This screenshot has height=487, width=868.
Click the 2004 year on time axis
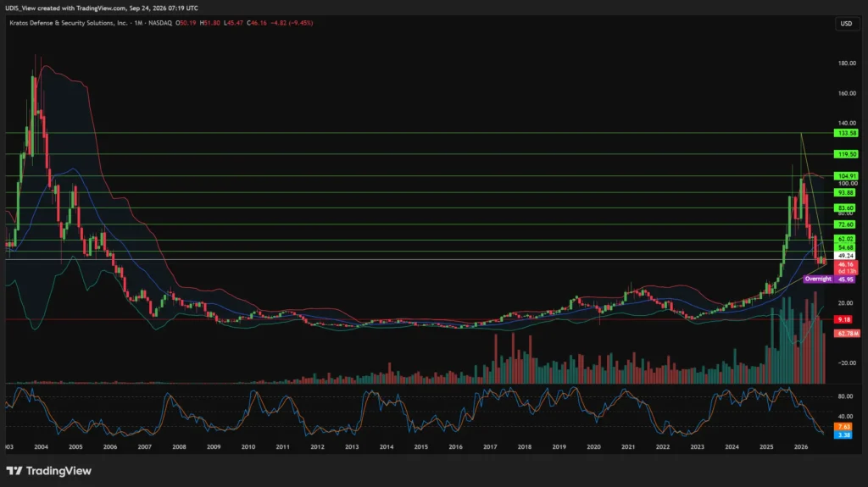click(41, 447)
